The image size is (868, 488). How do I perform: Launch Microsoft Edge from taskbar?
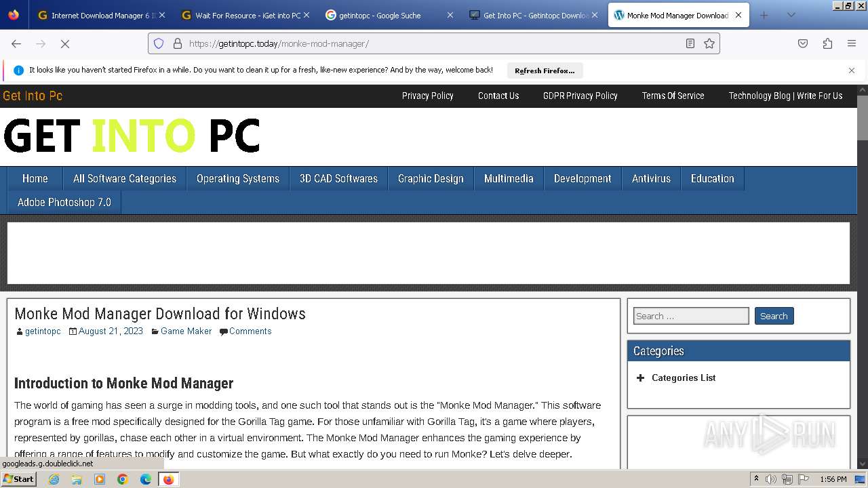pos(146,479)
